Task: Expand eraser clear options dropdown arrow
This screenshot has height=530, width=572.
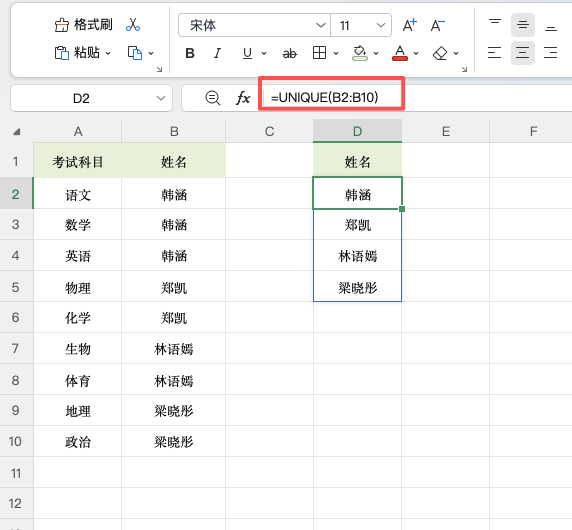Action: [456, 54]
